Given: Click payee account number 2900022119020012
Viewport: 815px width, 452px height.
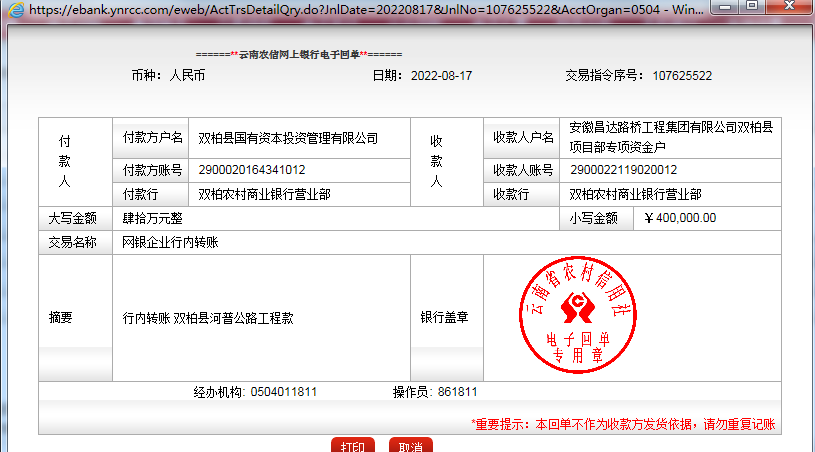Looking at the screenshot, I should (623, 170).
